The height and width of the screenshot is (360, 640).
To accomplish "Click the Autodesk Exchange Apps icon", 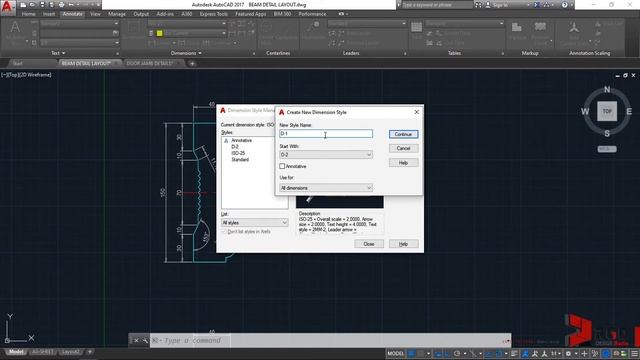I will click(537, 5).
